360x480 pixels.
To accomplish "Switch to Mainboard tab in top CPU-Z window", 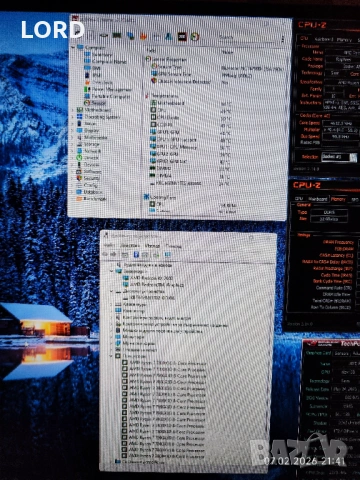I will 323,39.
